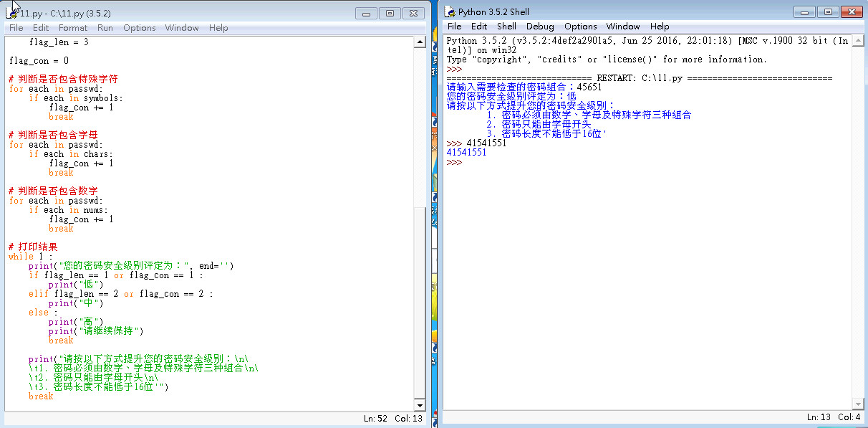Minimize the Python 3.5.2 Shell window
Screen dimensions: 868x428
point(805,12)
